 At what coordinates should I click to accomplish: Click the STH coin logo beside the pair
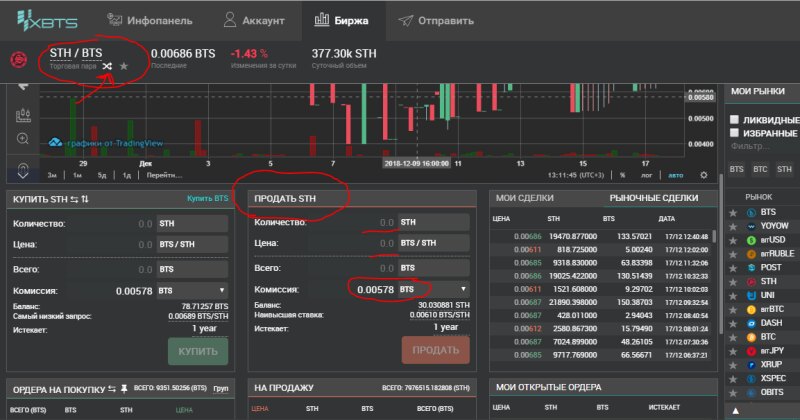click(x=18, y=60)
